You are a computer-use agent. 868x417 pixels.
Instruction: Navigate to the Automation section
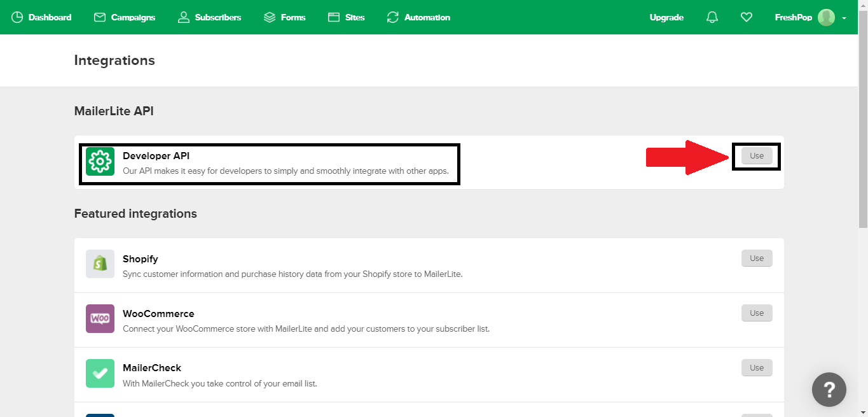tap(418, 17)
